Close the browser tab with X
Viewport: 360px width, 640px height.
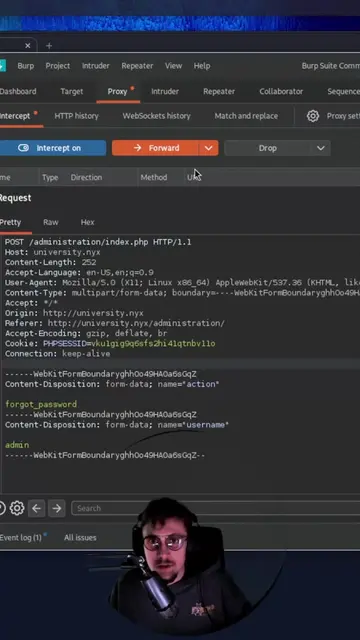point(27,46)
